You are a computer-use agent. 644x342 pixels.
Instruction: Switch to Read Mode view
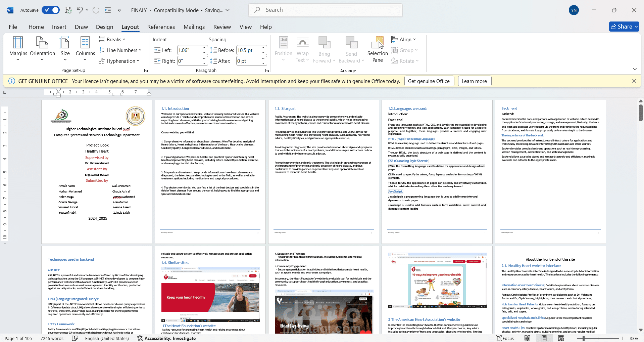click(x=527, y=338)
